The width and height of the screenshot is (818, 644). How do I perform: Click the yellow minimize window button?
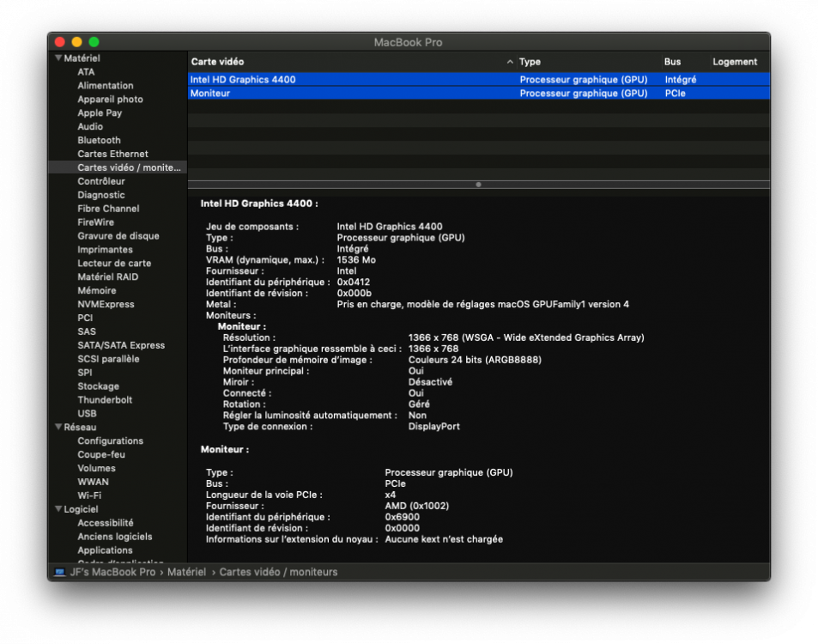pos(76,42)
